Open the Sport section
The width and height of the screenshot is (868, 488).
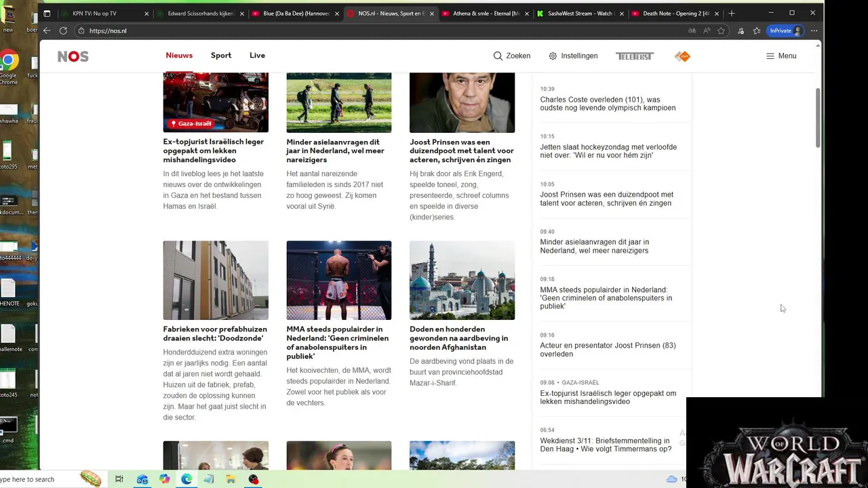click(221, 56)
